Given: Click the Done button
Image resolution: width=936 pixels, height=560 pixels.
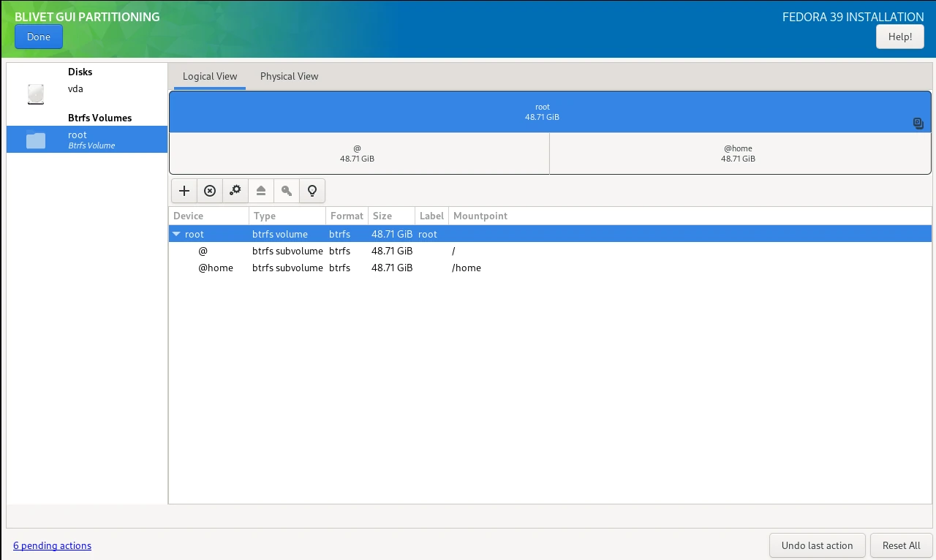Looking at the screenshot, I should click(39, 37).
